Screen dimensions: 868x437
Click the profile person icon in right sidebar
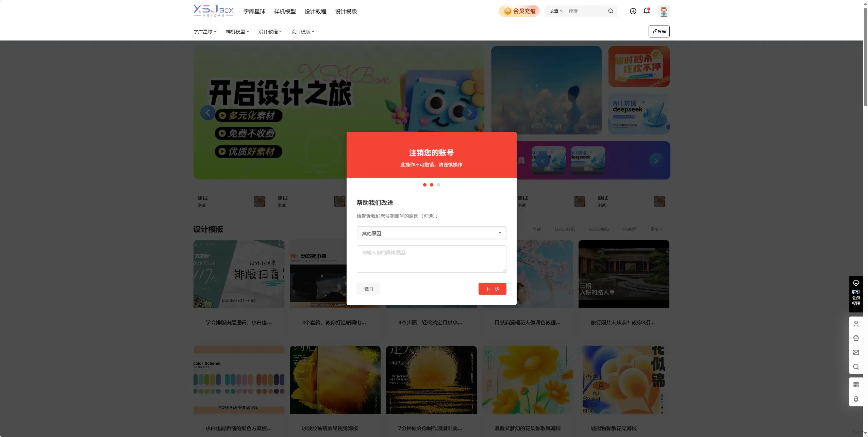click(856, 323)
